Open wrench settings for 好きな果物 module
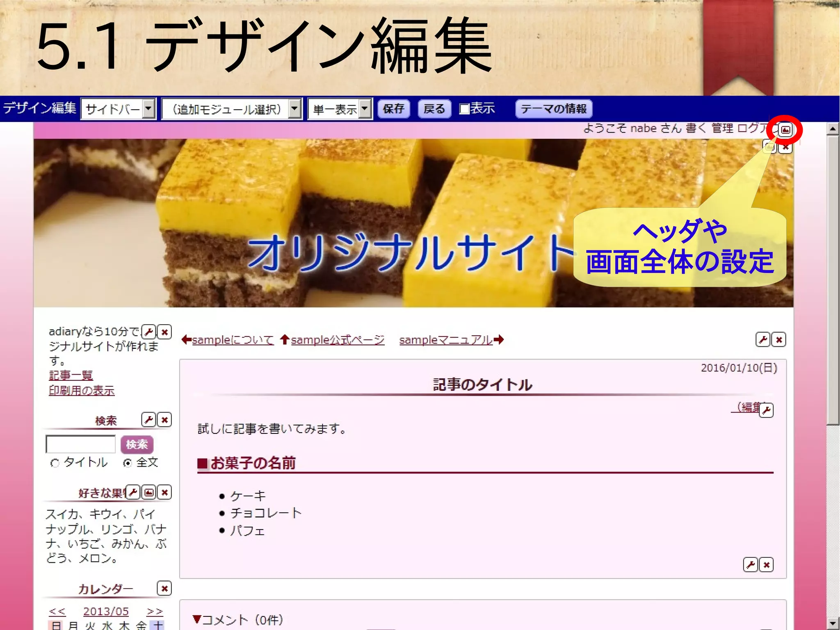This screenshot has width=840, height=630. [133, 492]
